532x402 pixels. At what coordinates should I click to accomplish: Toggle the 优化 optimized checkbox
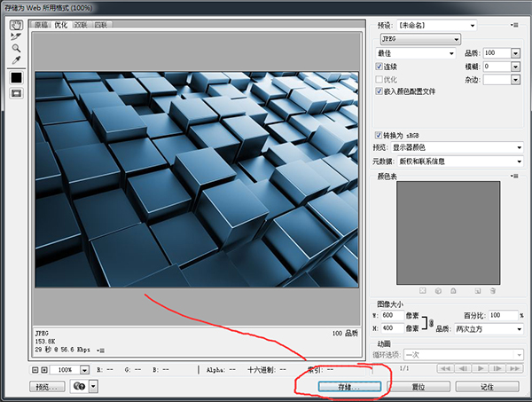pyautogui.click(x=379, y=79)
